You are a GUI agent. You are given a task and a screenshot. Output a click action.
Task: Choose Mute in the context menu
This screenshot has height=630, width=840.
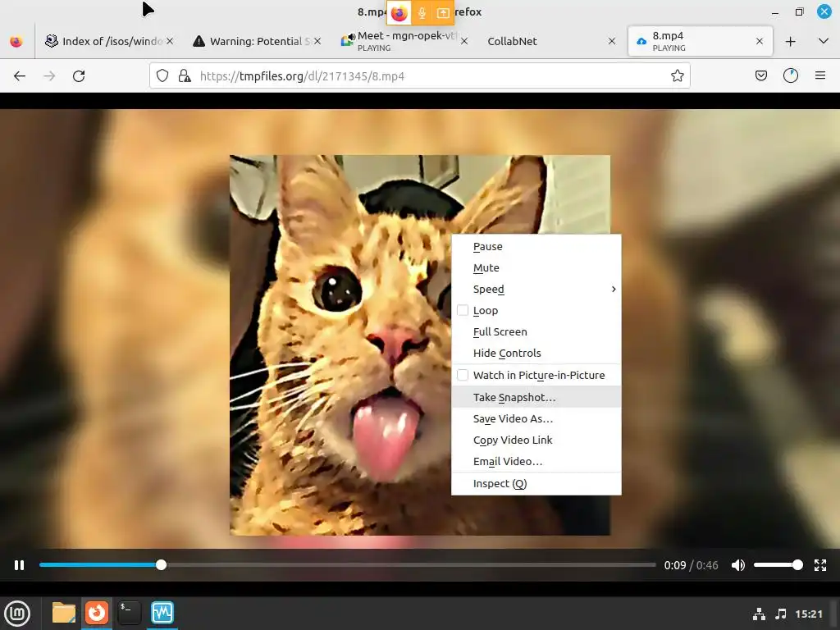click(536, 268)
